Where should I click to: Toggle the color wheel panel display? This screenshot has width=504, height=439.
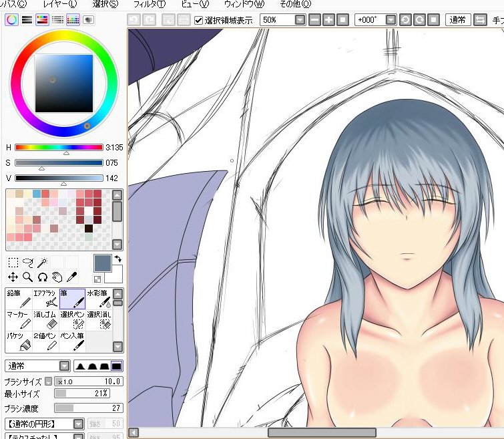tap(11, 20)
